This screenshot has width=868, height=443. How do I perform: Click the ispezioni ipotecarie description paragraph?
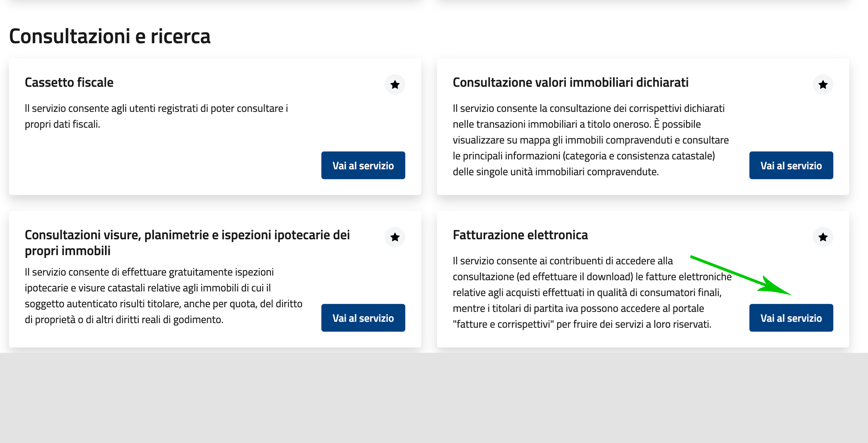click(163, 296)
